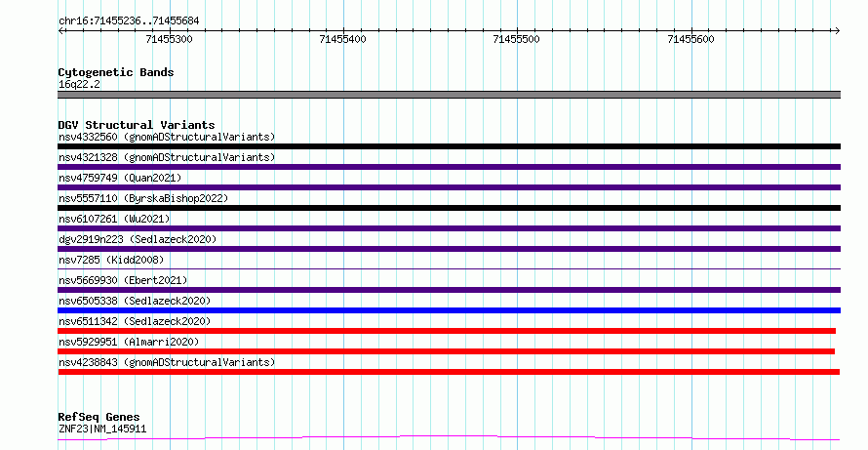Click ruler position 71455500
Image resolution: width=868 pixels, height=450 pixels.
coord(517,39)
